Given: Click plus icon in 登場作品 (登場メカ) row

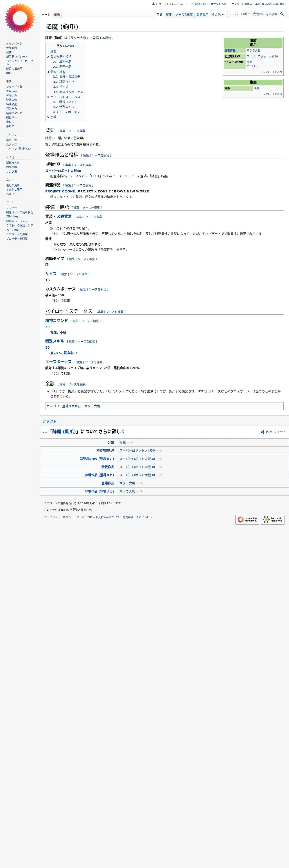Looking at the screenshot, I should pyautogui.click(x=138, y=492).
